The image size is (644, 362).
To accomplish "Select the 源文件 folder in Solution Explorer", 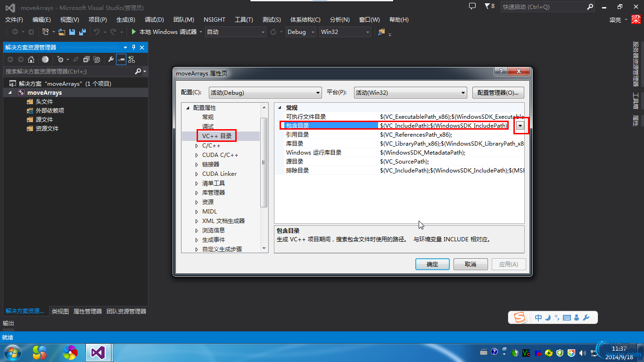I will coord(44,120).
